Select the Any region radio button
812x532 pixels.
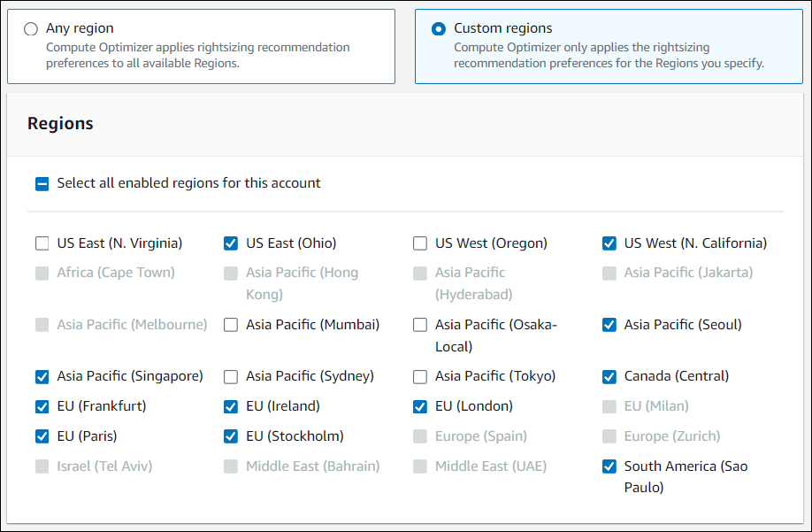(31, 29)
